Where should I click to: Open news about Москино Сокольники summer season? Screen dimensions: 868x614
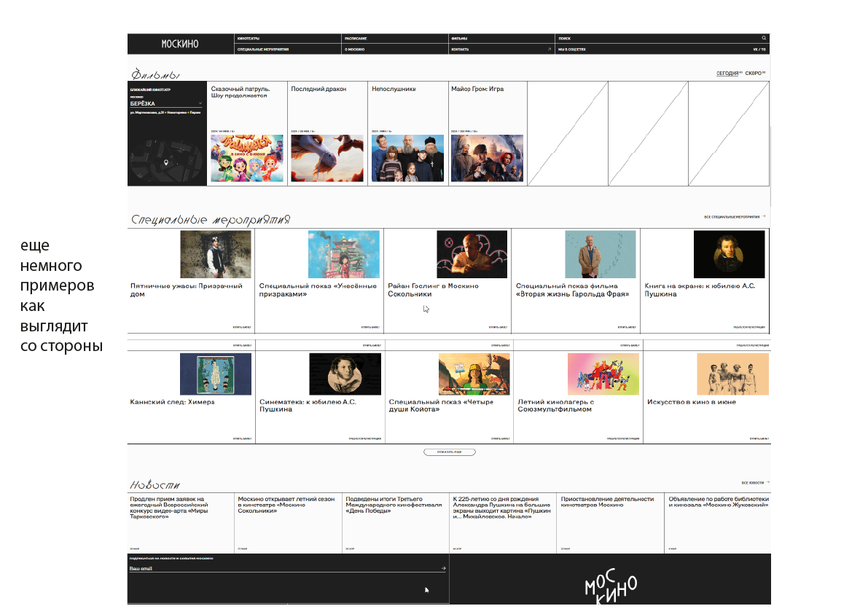point(287,505)
